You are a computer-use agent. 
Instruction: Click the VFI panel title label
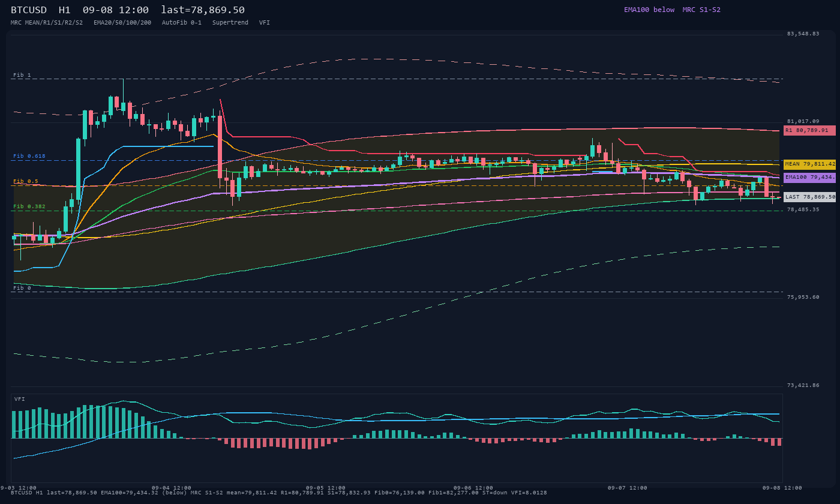(20, 399)
